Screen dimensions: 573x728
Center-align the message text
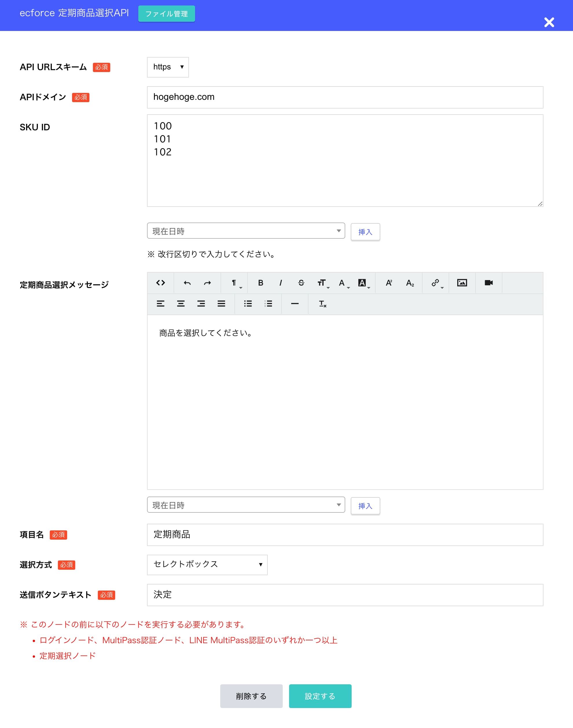tap(181, 304)
